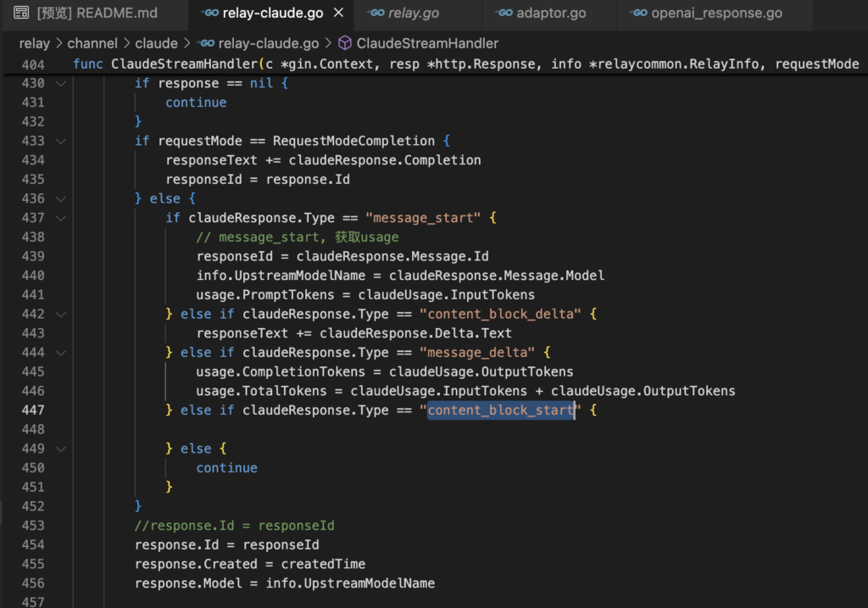868x608 pixels.
Task: Click RequestModeCompletion on line 433
Action: pyautogui.click(x=353, y=142)
